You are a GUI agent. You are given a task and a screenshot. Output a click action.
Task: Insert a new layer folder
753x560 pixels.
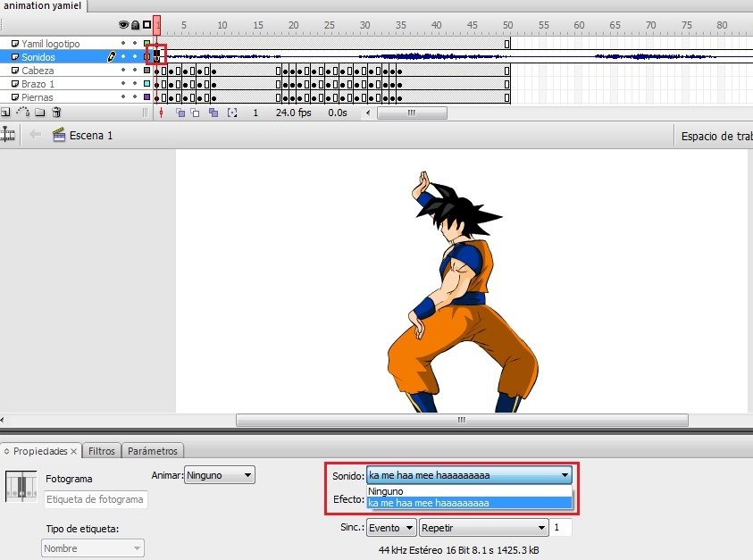(x=39, y=113)
